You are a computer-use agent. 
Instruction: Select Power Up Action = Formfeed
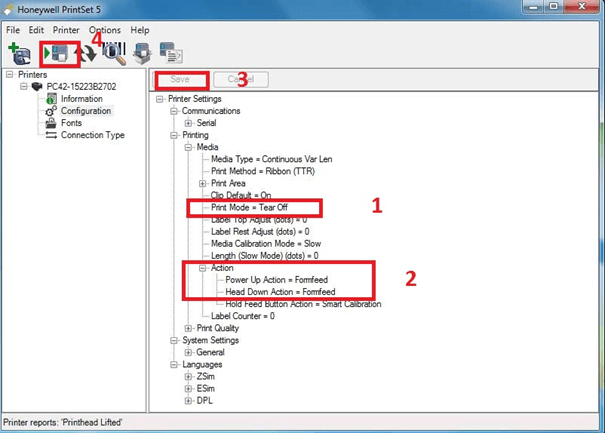[x=277, y=280]
